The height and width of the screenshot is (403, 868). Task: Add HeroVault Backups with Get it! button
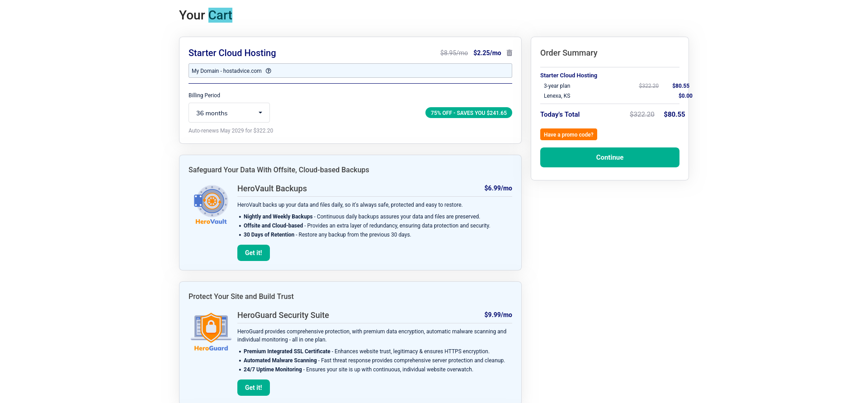click(x=254, y=253)
